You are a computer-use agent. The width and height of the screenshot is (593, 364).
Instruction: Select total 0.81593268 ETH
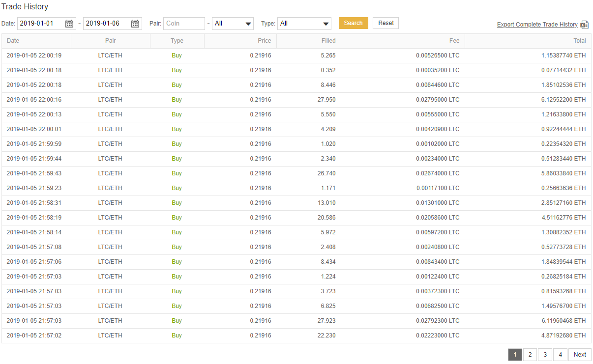pyautogui.click(x=563, y=291)
